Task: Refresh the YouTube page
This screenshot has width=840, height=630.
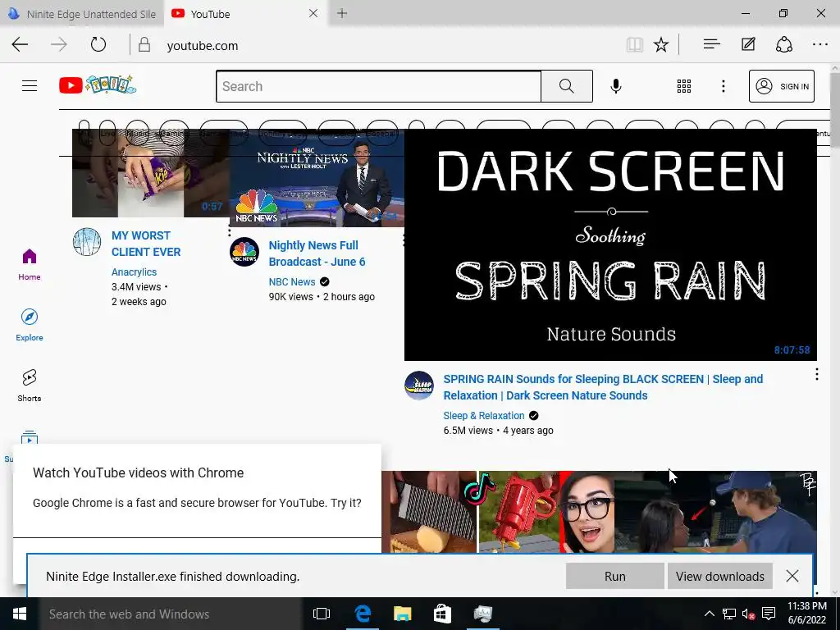Action: pos(98,44)
